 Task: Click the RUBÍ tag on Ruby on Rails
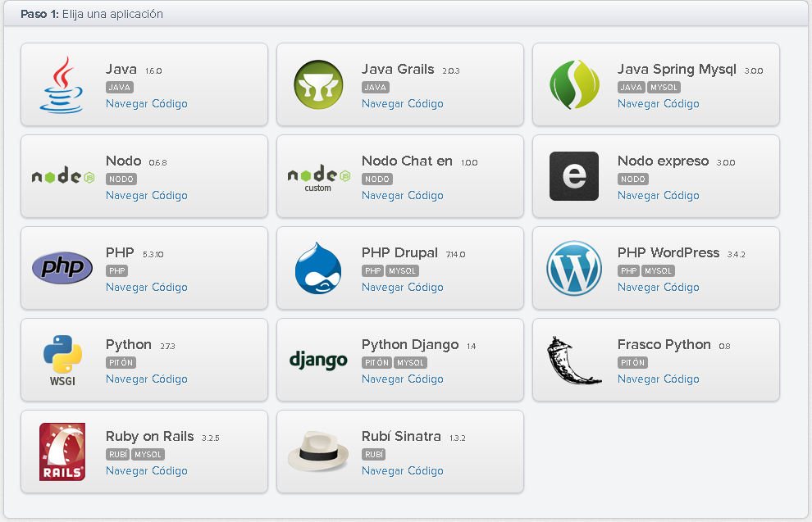(117, 454)
